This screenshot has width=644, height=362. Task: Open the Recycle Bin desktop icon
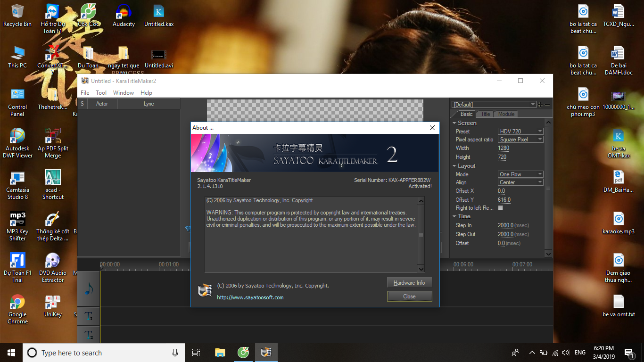(17, 16)
